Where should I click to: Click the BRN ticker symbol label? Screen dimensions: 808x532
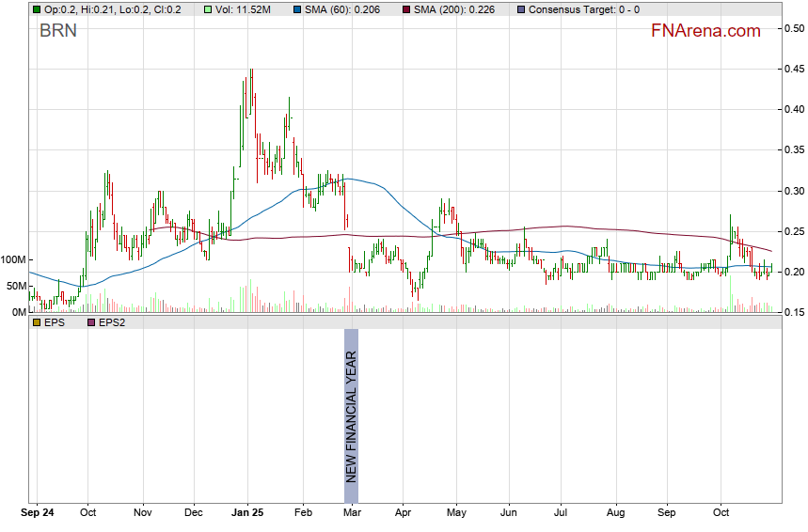point(57,31)
